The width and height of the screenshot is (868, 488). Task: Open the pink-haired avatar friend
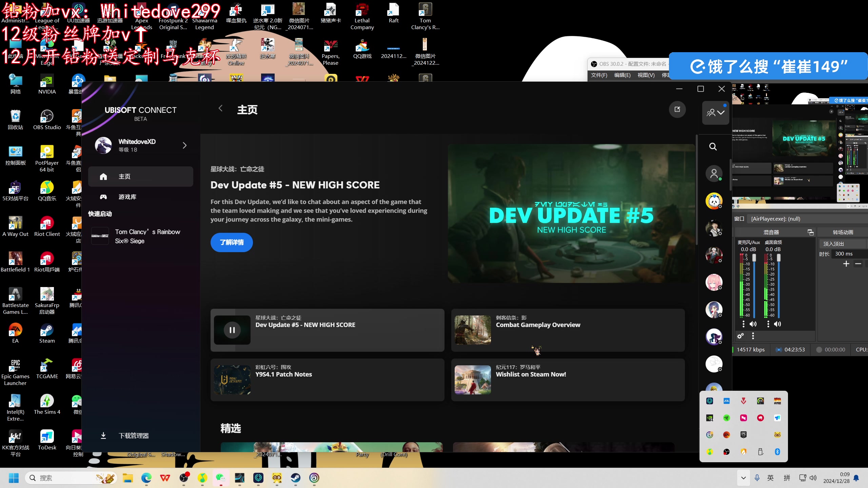click(x=714, y=282)
